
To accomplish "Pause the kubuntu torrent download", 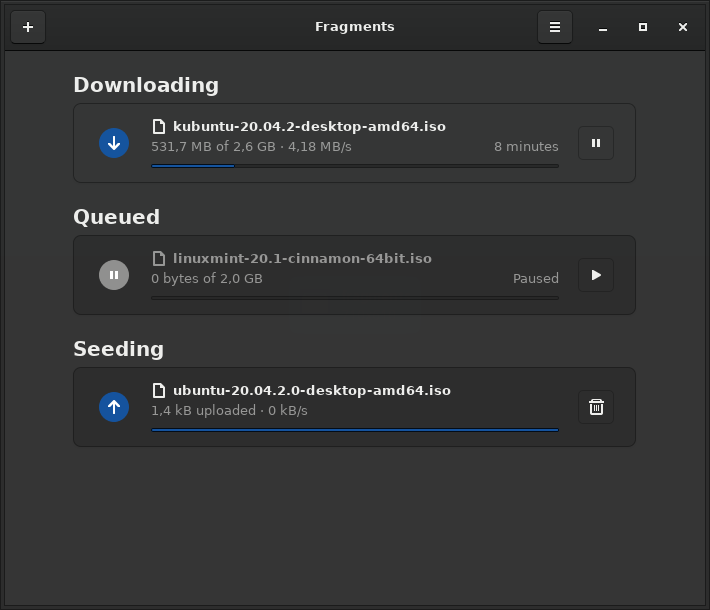I will [596, 143].
